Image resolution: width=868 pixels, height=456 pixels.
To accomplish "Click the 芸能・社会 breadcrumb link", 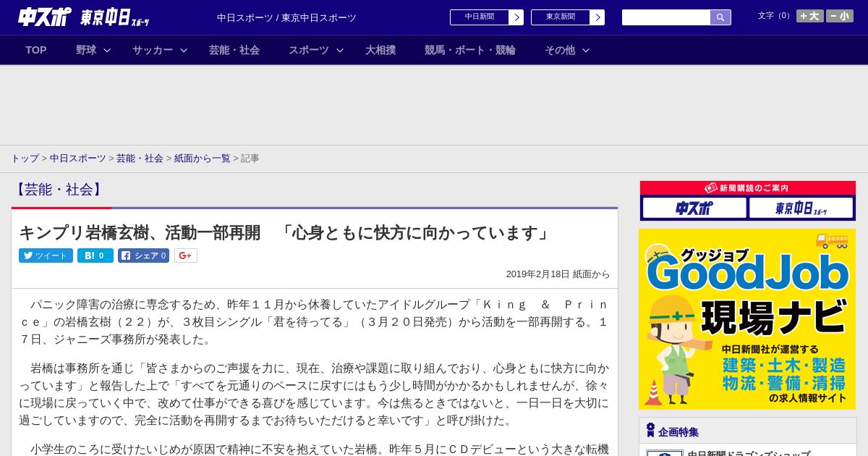I will tap(140, 158).
